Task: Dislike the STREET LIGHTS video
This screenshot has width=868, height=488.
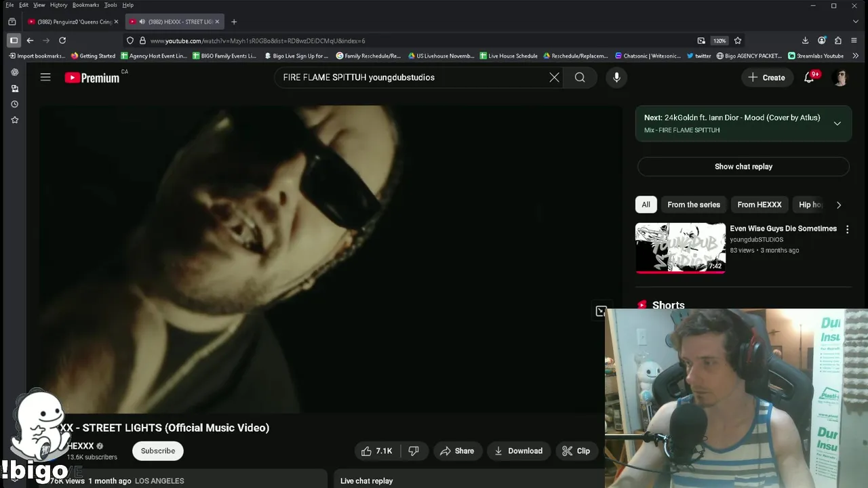Action: tap(414, 451)
